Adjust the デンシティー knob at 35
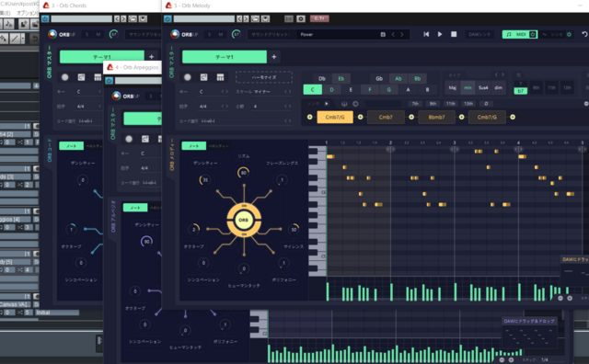The height and width of the screenshot is (364, 589). pyautogui.click(x=205, y=180)
